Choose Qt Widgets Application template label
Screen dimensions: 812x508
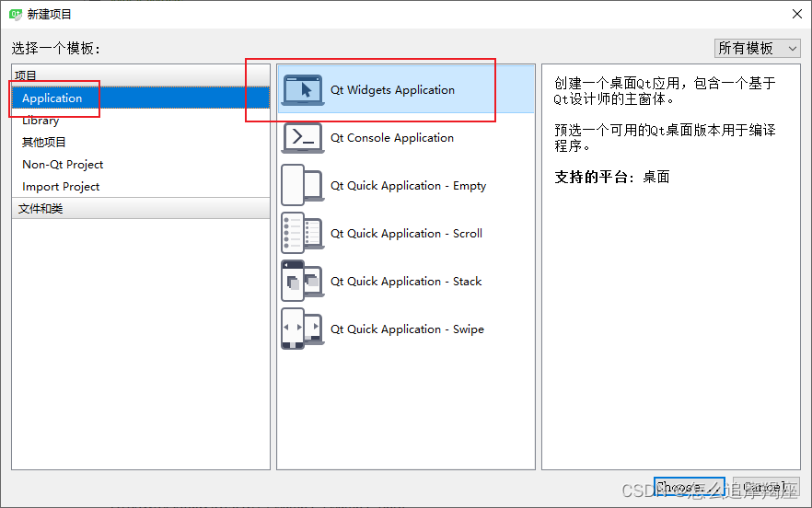pyautogui.click(x=392, y=90)
